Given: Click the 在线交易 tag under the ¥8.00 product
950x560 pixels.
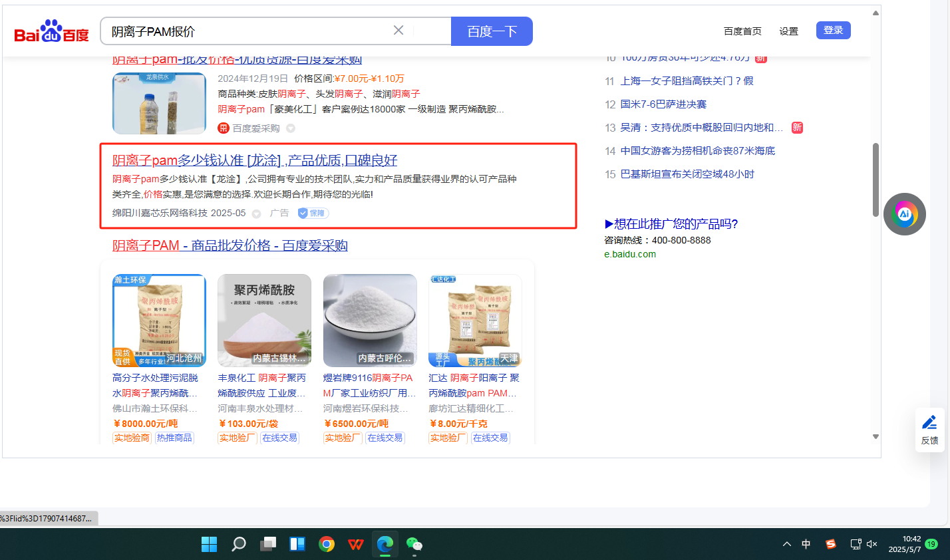Looking at the screenshot, I should pyautogui.click(x=490, y=438).
